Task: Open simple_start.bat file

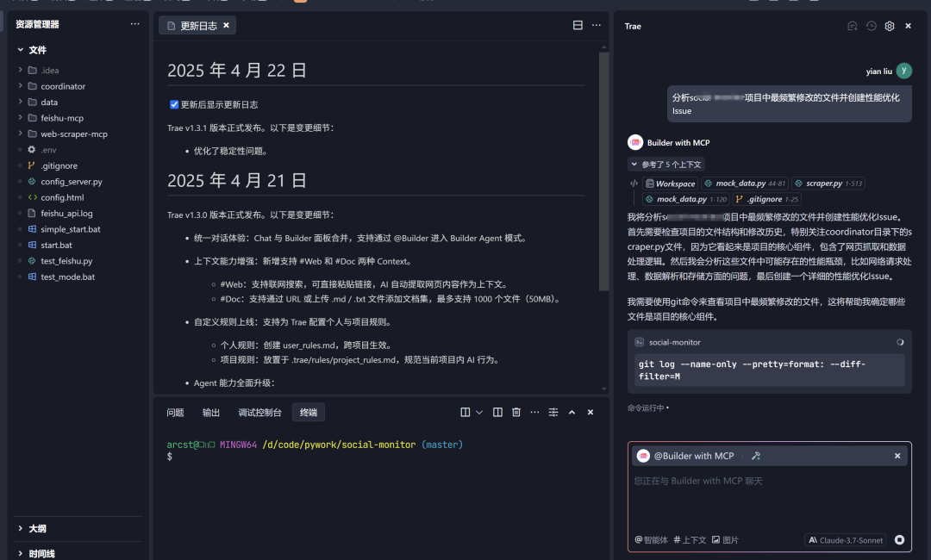Action: pos(70,229)
